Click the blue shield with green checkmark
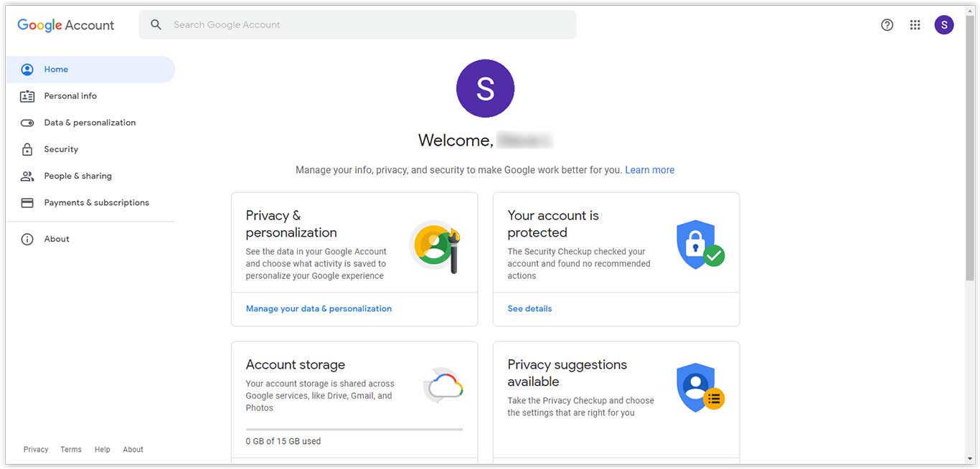The width and height of the screenshot is (980, 469). pyautogui.click(x=700, y=245)
